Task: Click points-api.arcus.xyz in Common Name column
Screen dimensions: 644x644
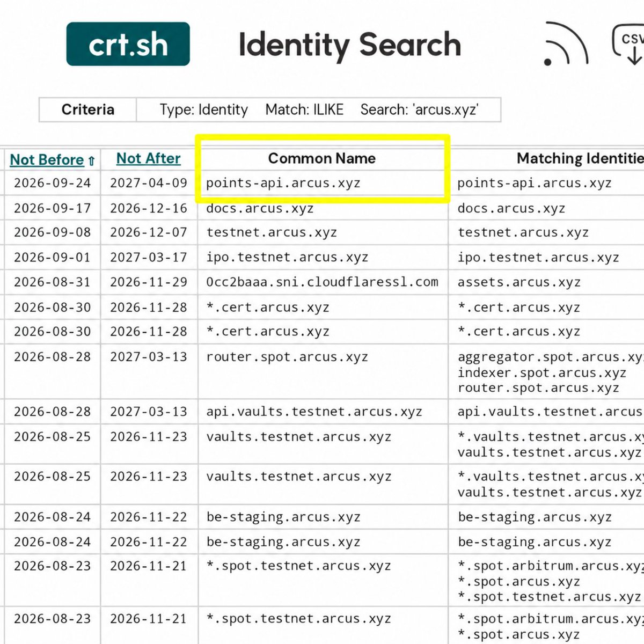Action: pyautogui.click(x=283, y=183)
